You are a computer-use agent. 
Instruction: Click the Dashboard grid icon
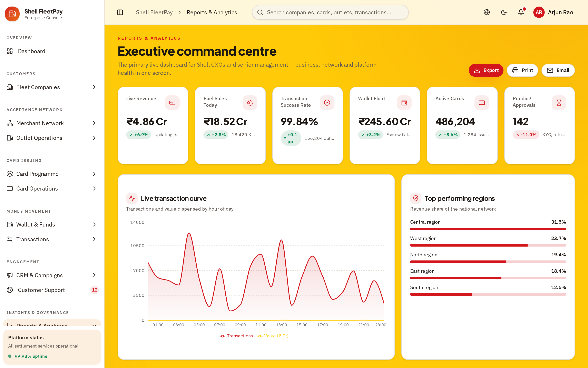click(10, 51)
